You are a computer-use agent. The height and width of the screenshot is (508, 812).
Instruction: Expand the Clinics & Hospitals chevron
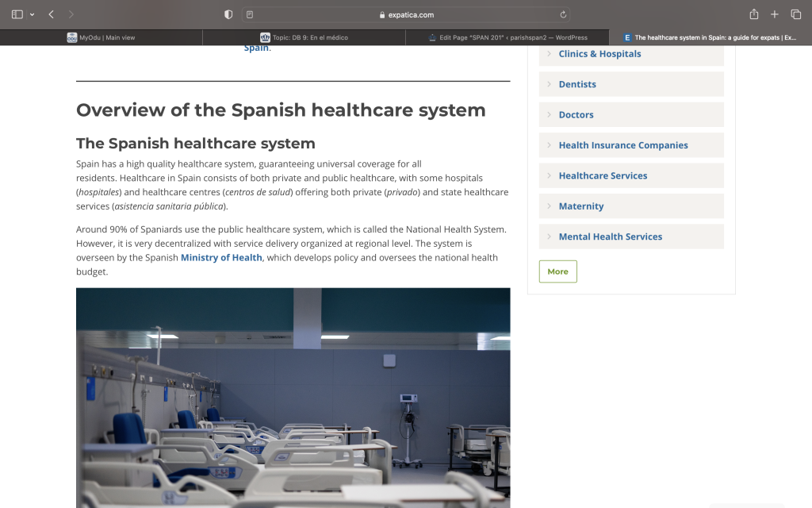(x=549, y=53)
